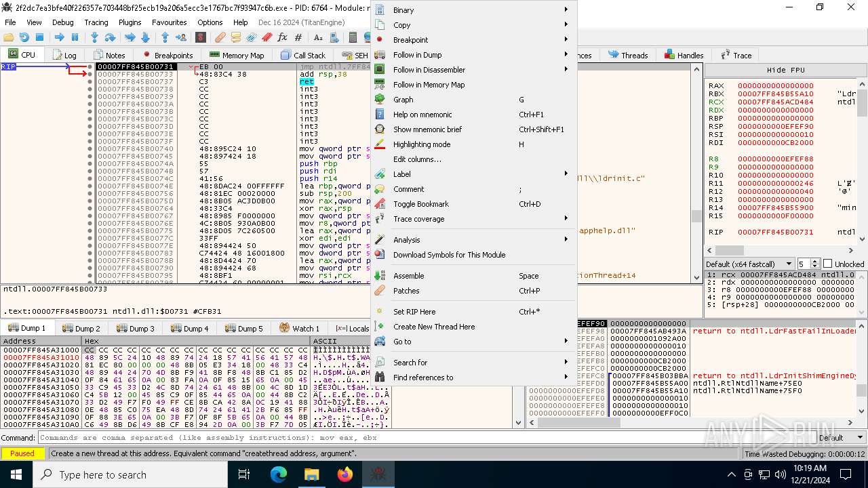Click the registers pane horizontal scrollbar

781,250
